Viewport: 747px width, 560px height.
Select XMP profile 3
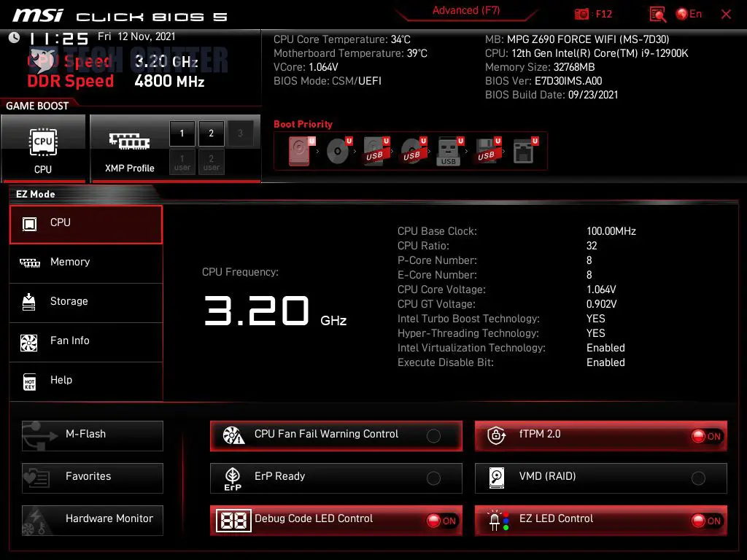[240, 133]
